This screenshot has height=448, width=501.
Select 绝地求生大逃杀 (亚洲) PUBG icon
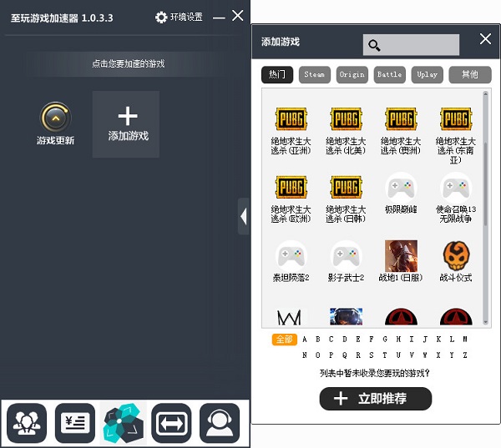tap(291, 118)
